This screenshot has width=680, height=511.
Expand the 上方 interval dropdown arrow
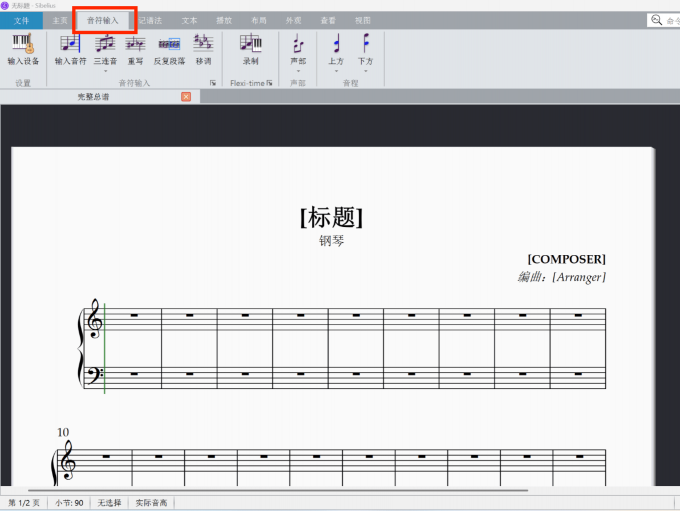[336, 71]
